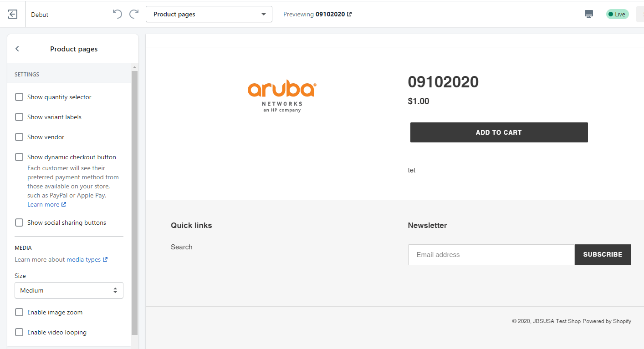Click the product description text tet
Image resolution: width=644 pixels, height=349 pixels.
click(x=412, y=170)
